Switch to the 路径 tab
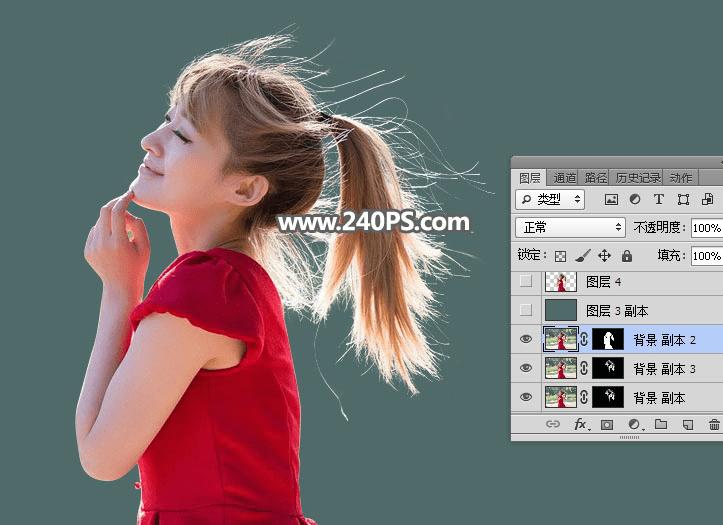The width and height of the screenshot is (723, 525). (x=596, y=178)
